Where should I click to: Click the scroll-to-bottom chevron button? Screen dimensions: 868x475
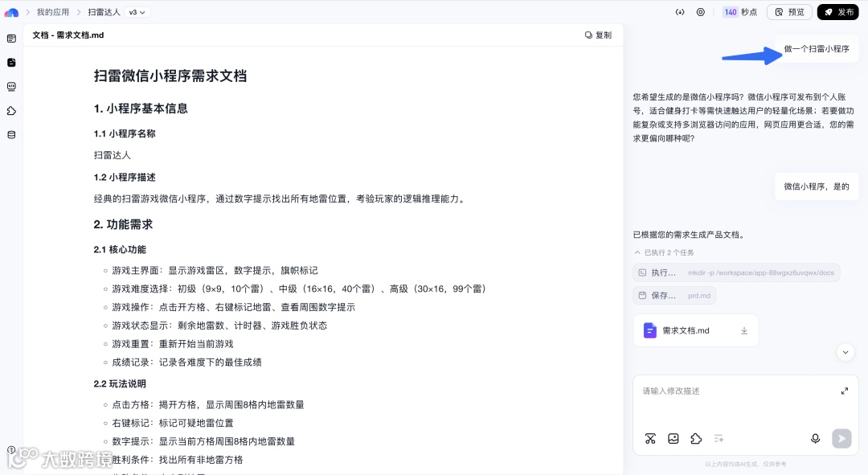click(x=845, y=352)
